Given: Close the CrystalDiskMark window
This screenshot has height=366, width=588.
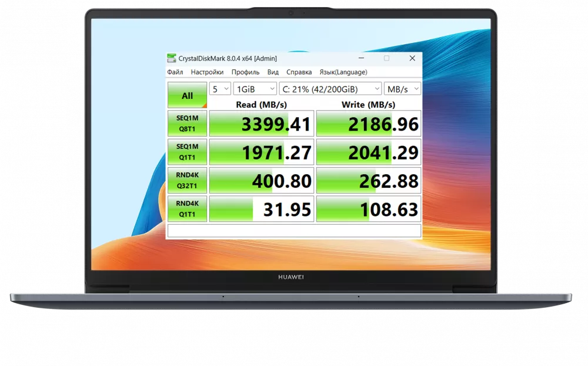Looking at the screenshot, I should pos(412,58).
